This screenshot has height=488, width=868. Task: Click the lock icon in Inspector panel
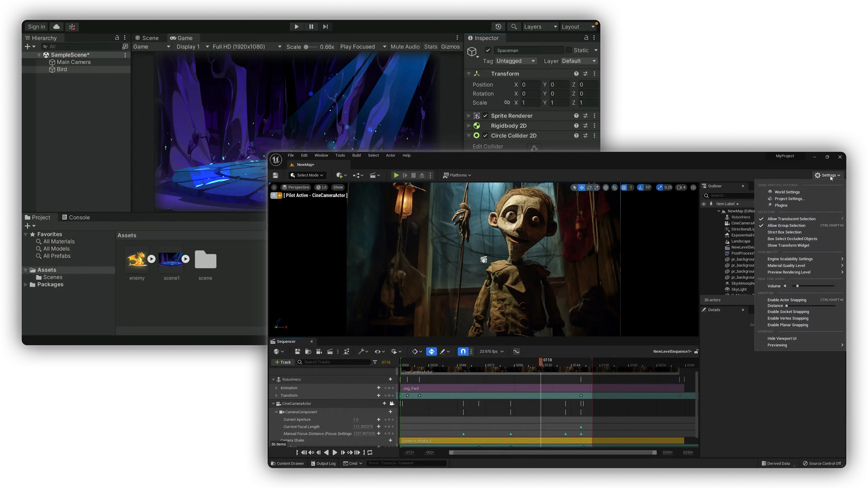(586, 38)
